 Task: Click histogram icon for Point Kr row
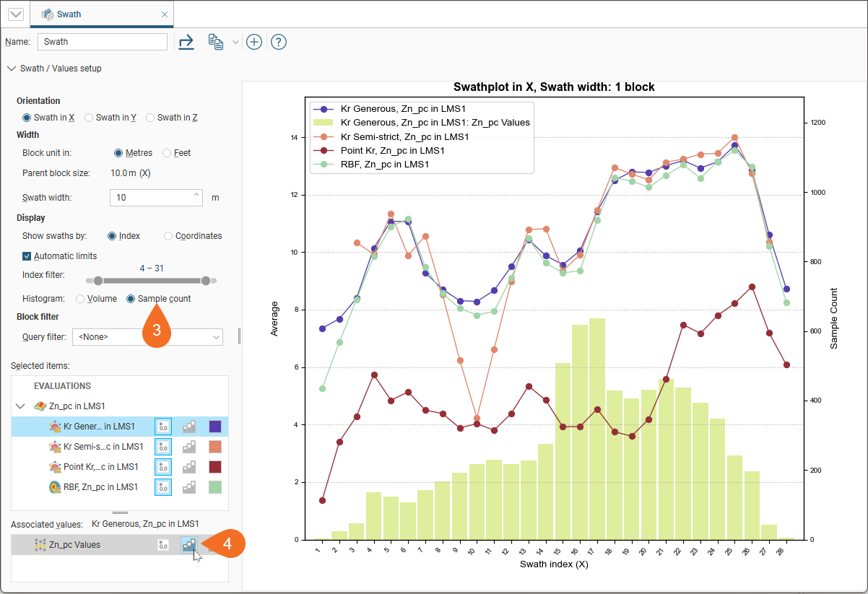(x=189, y=467)
